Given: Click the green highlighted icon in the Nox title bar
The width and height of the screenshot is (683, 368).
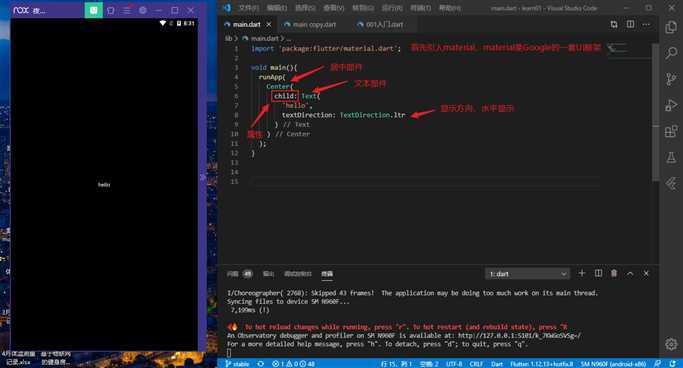Looking at the screenshot, I should 94,10.
